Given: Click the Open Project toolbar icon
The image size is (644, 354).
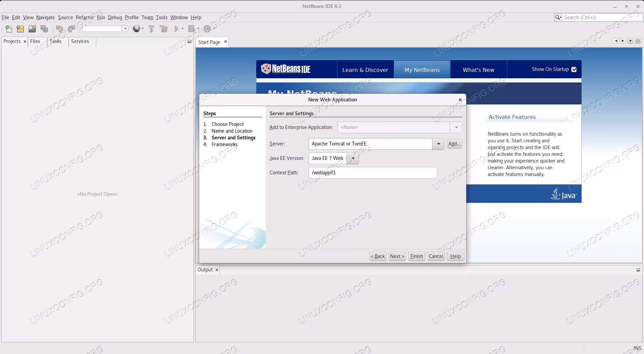Looking at the screenshot, I should [x=32, y=29].
